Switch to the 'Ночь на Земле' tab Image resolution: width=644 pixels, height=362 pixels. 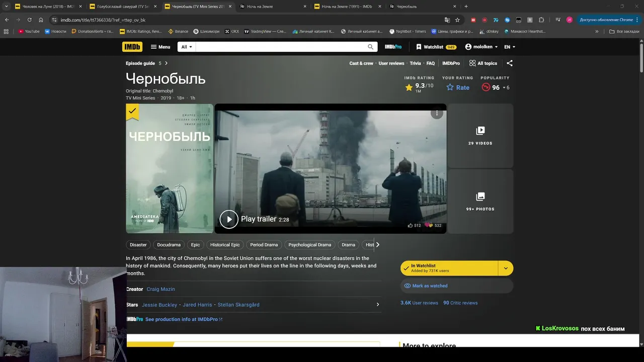tap(273, 7)
